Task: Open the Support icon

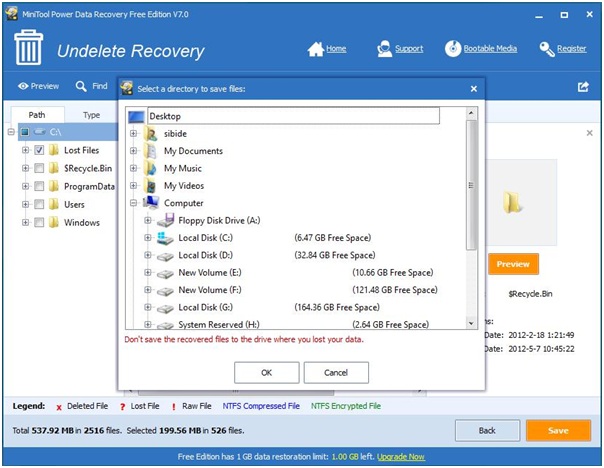Action: [385, 49]
